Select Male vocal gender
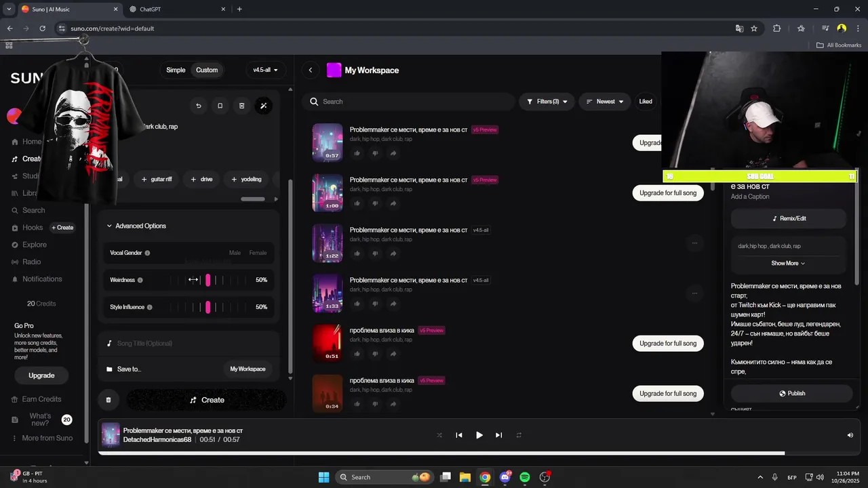The width and height of the screenshot is (868, 488). click(x=235, y=253)
